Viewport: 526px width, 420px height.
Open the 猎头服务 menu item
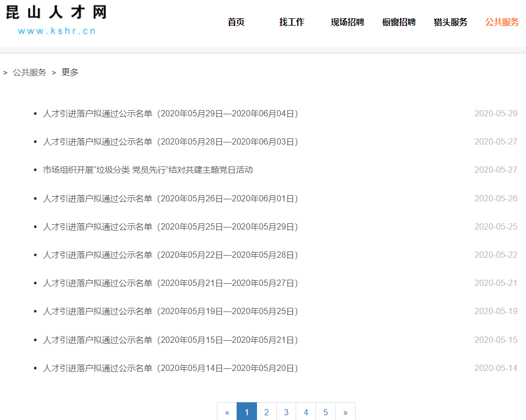click(449, 22)
